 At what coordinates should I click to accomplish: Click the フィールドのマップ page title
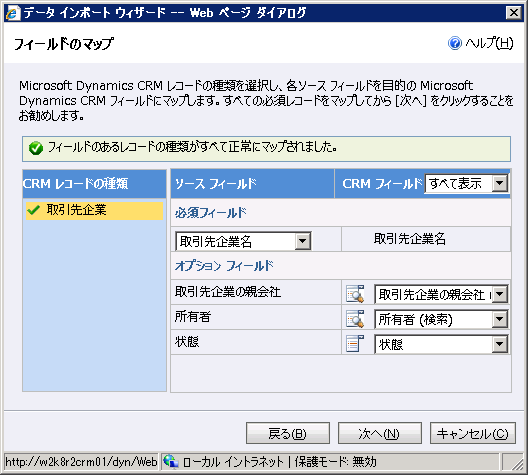click(x=64, y=44)
